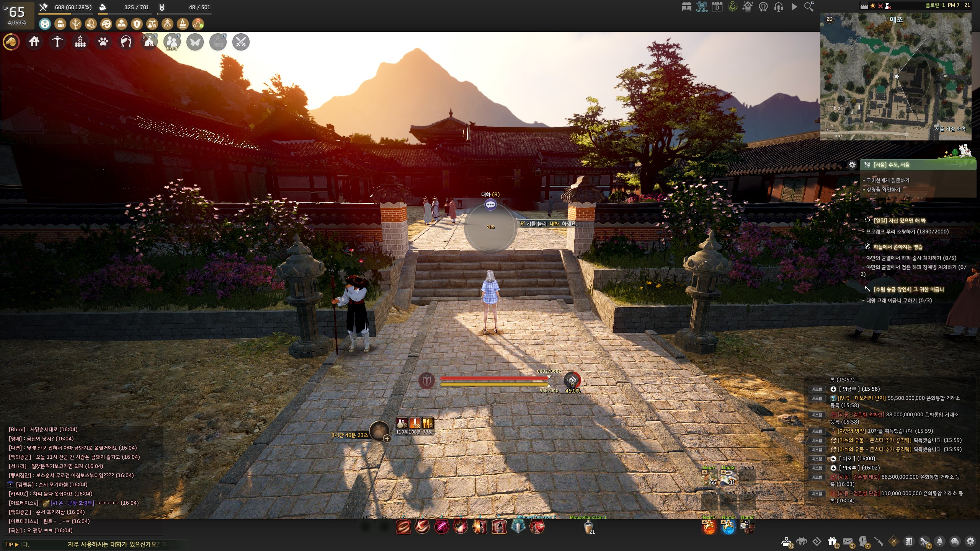Toggle the minimap 2D view button

830,19
